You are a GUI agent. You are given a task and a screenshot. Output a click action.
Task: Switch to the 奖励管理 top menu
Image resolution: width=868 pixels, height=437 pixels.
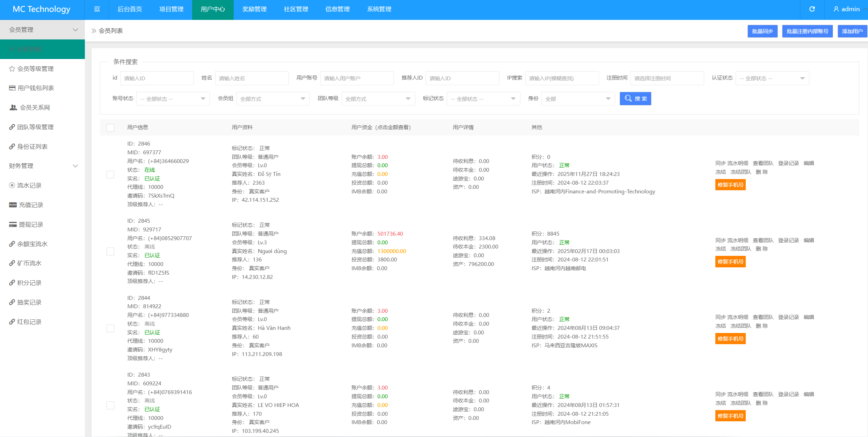click(254, 9)
